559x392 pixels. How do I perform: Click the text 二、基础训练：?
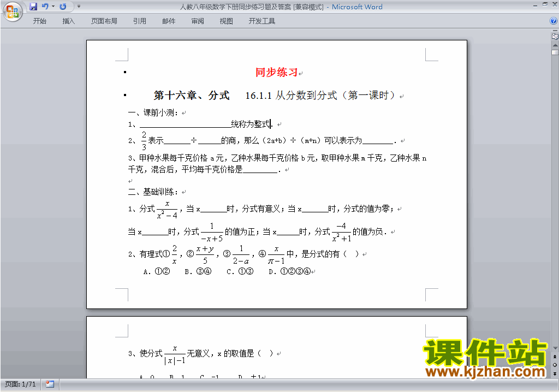tap(153, 192)
